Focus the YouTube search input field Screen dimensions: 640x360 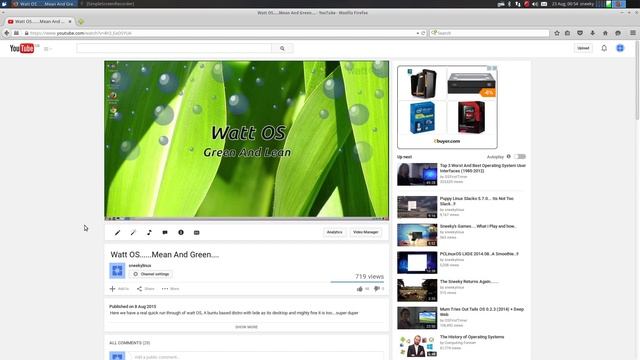point(174,48)
